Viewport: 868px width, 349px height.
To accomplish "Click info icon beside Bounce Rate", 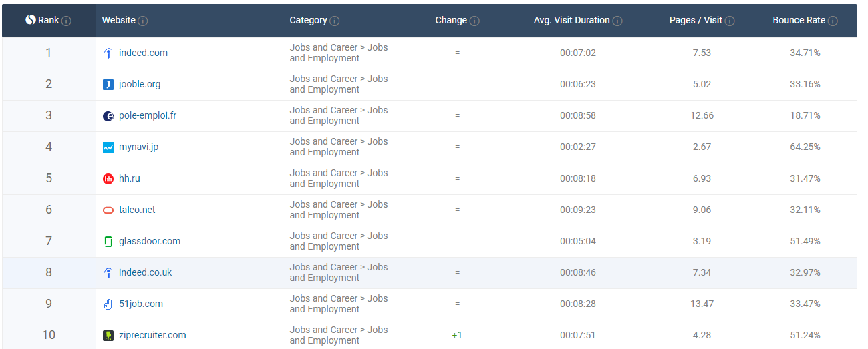I will click(833, 21).
